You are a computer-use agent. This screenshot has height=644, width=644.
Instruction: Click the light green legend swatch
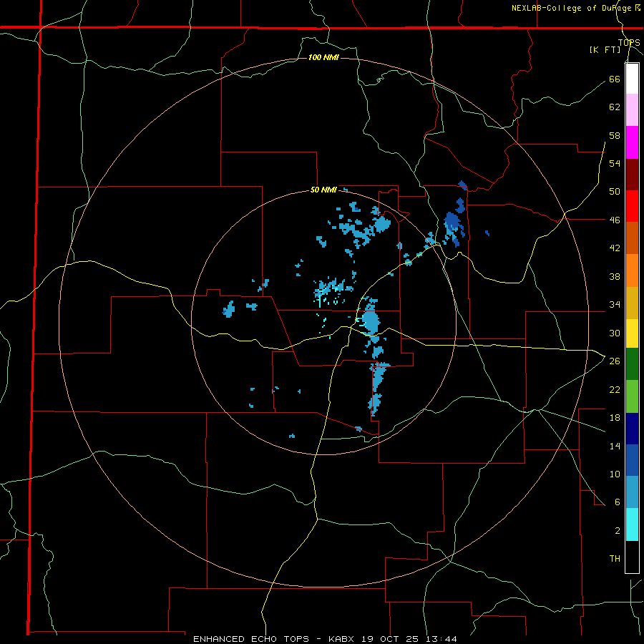pos(632,396)
